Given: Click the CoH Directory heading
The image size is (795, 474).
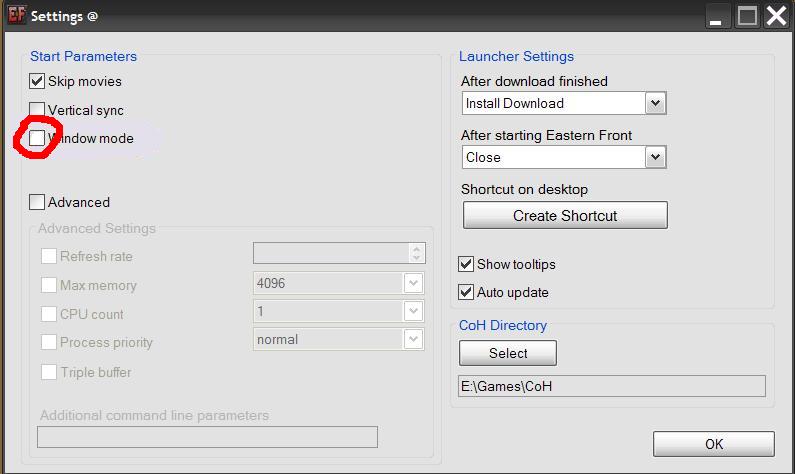Looking at the screenshot, I should click(502, 325).
